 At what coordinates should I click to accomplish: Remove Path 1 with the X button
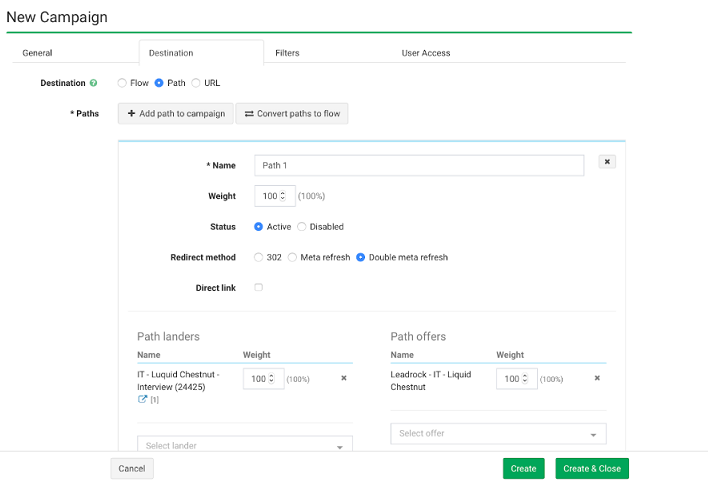(607, 162)
